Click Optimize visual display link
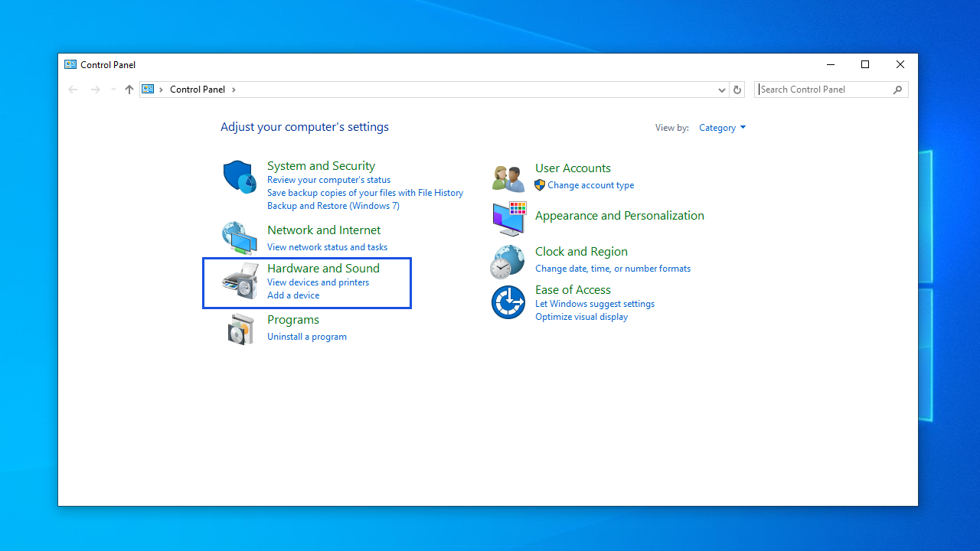The width and height of the screenshot is (980, 551). [581, 317]
